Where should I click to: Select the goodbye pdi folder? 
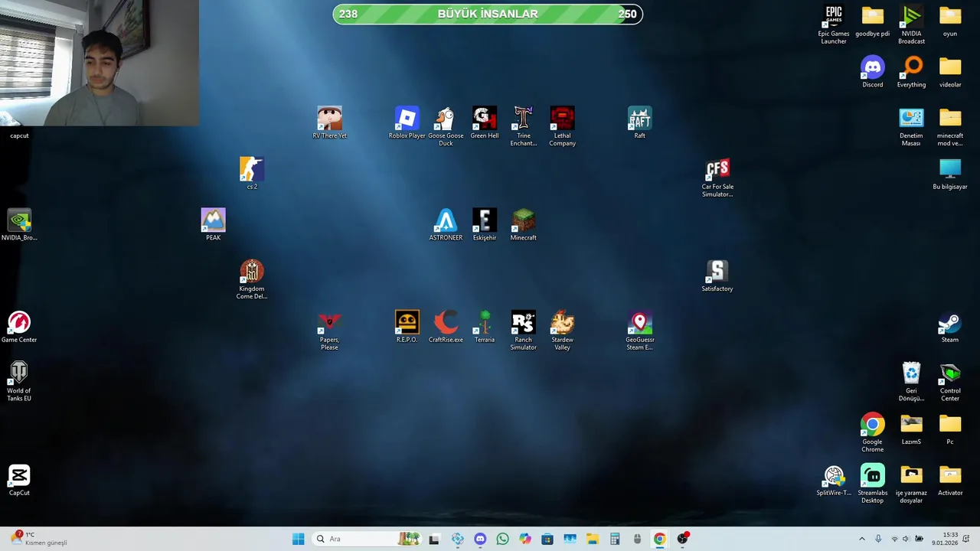(x=872, y=21)
